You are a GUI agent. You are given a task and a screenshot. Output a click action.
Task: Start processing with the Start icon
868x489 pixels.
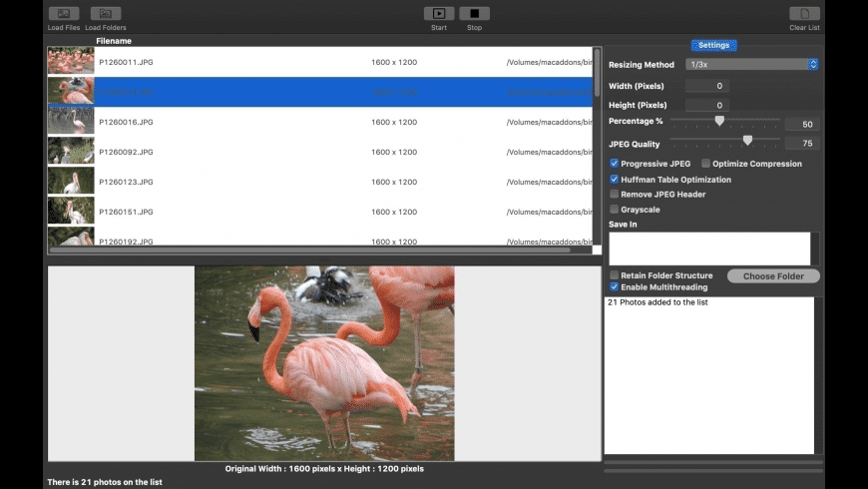point(439,13)
